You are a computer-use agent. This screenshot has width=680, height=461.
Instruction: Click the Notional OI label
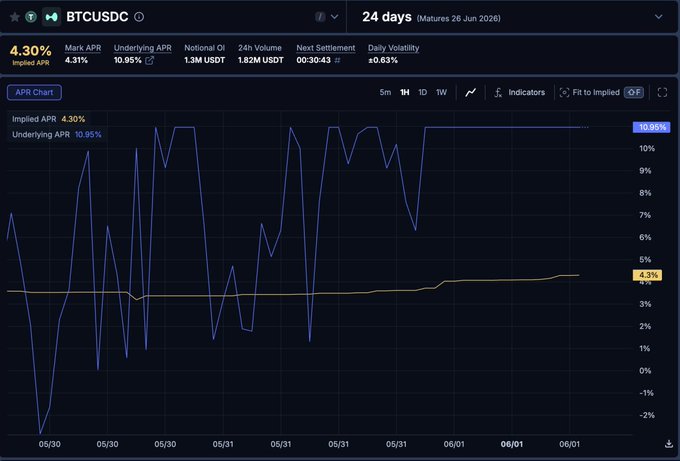click(x=205, y=48)
